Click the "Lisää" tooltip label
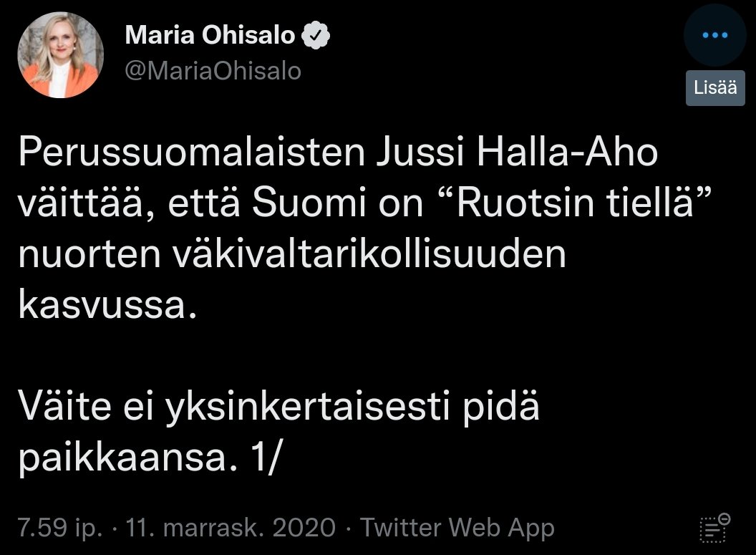The height and width of the screenshot is (555, 756). [x=715, y=88]
